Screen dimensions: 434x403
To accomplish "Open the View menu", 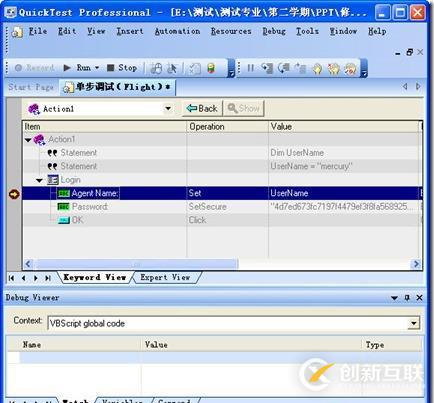I will pos(96,31).
